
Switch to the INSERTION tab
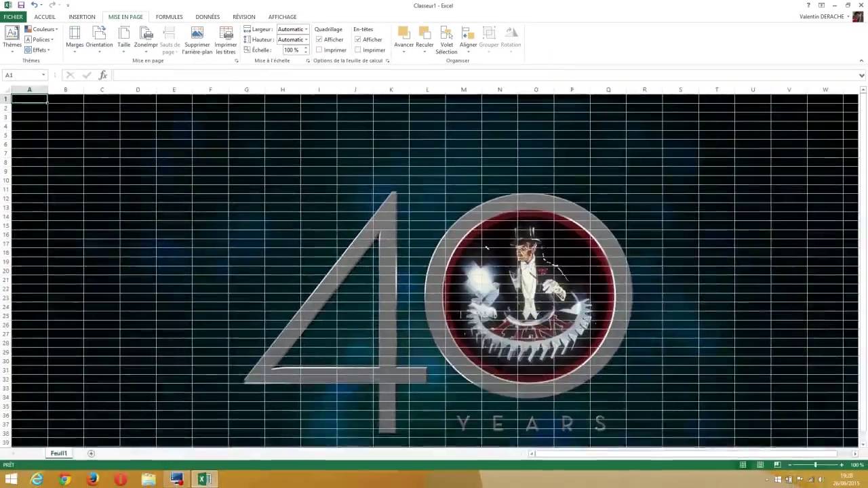(x=81, y=17)
